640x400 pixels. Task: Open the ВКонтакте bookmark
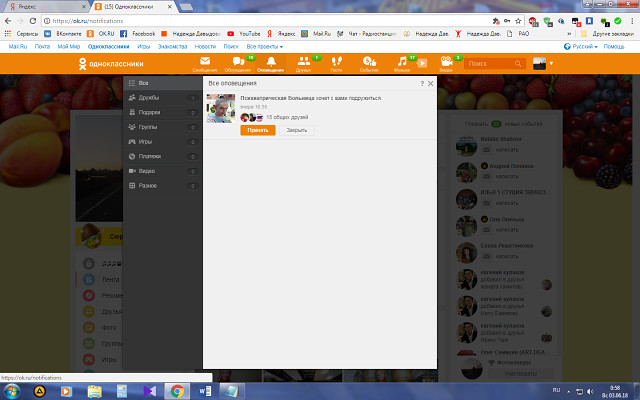pos(63,34)
